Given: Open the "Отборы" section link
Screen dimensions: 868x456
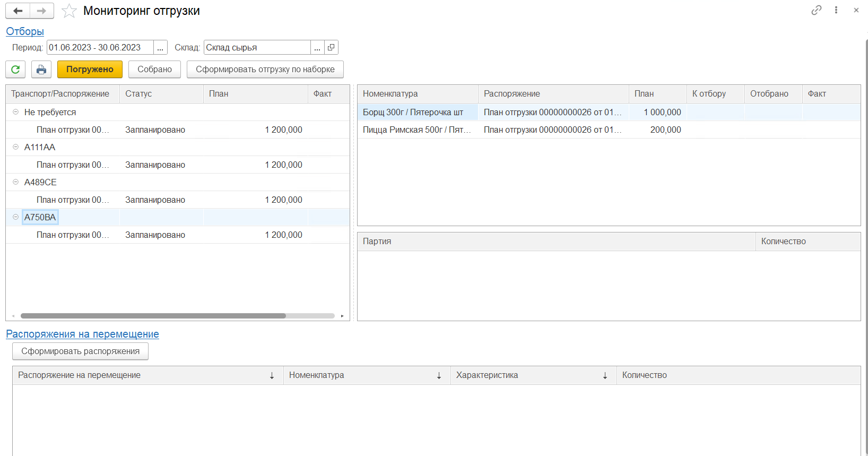Looking at the screenshot, I should pos(25,31).
